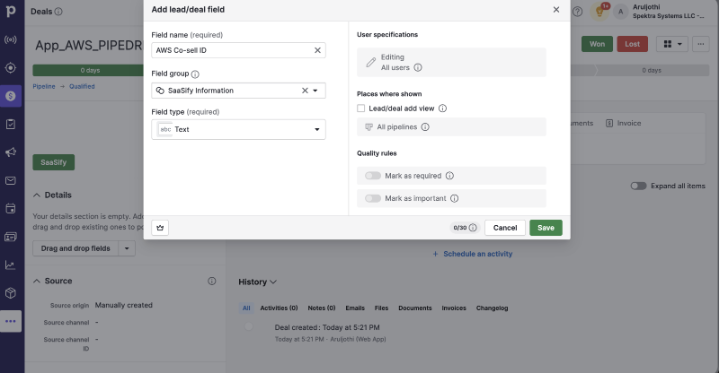Collapse the Details section

click(x=37, y=195)
